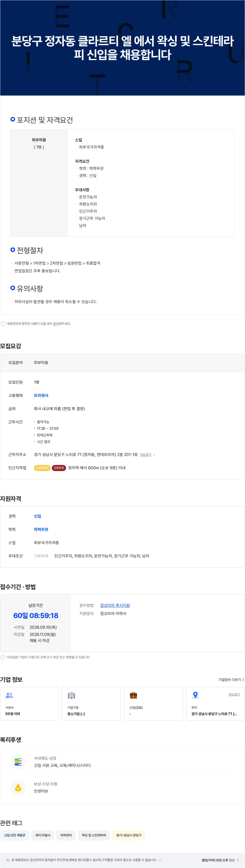245x868 pixels.
Task: Click the deadline notice info icon
Action: pos(3,657)
